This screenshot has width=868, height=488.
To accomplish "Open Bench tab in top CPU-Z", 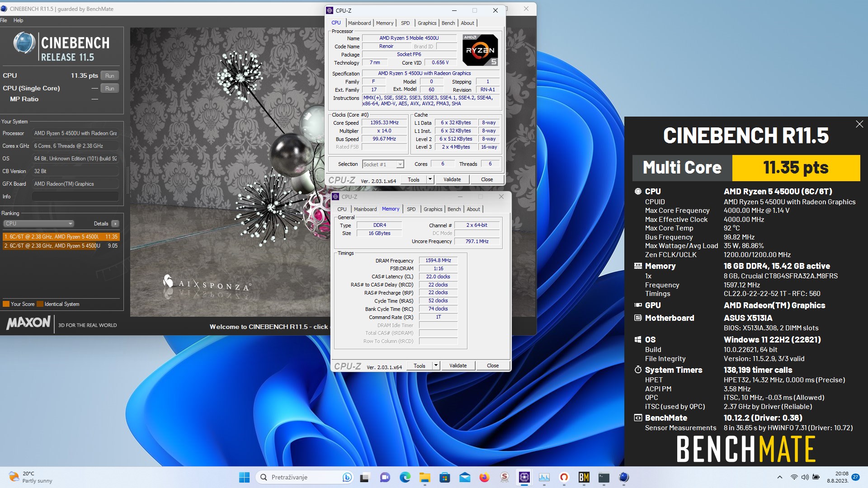I will pyautogui.click(x=448, y=23).
